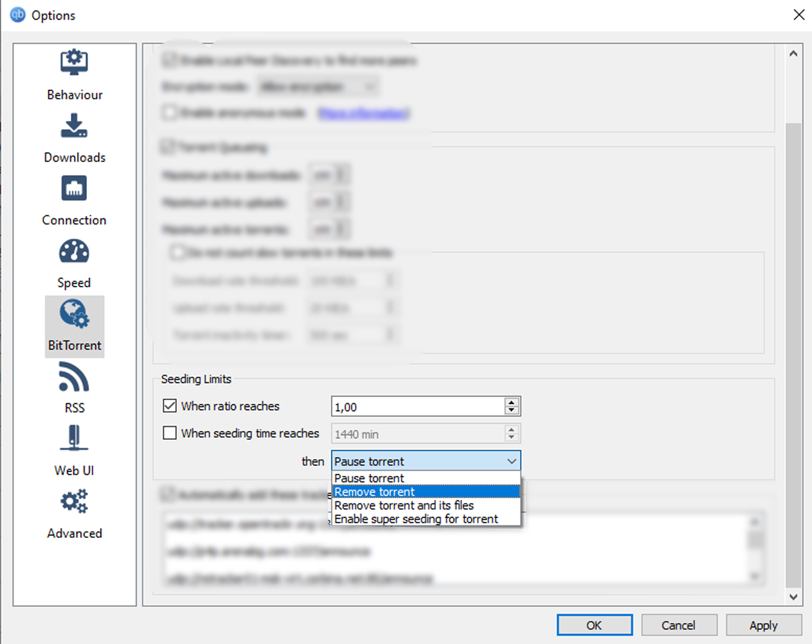Screen dimensions: 812x644
Task: Go to the Connection settings page
Action: (74, 200)
